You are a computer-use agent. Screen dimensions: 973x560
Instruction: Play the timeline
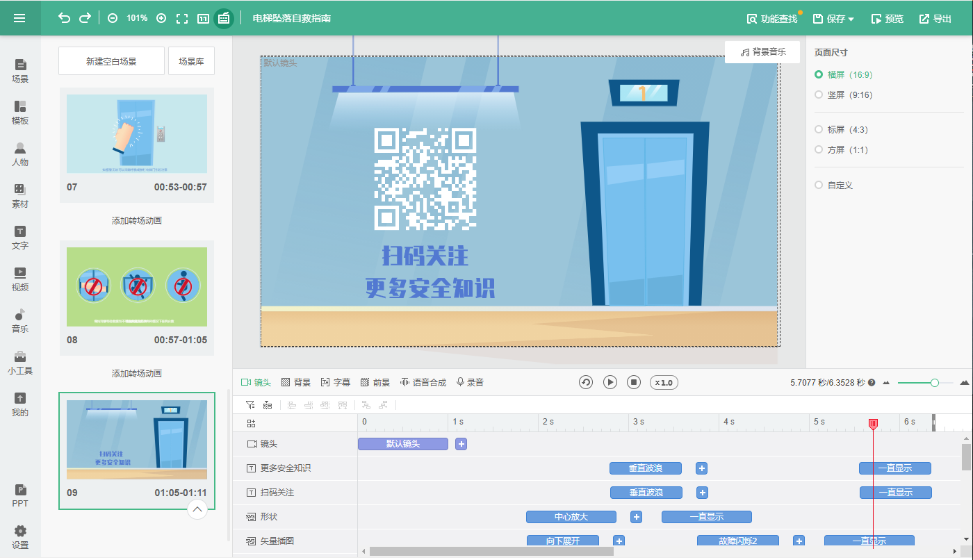610,382
